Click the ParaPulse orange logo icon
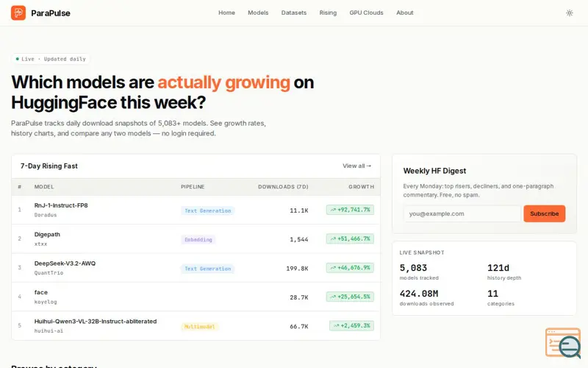 click(18, 13)
